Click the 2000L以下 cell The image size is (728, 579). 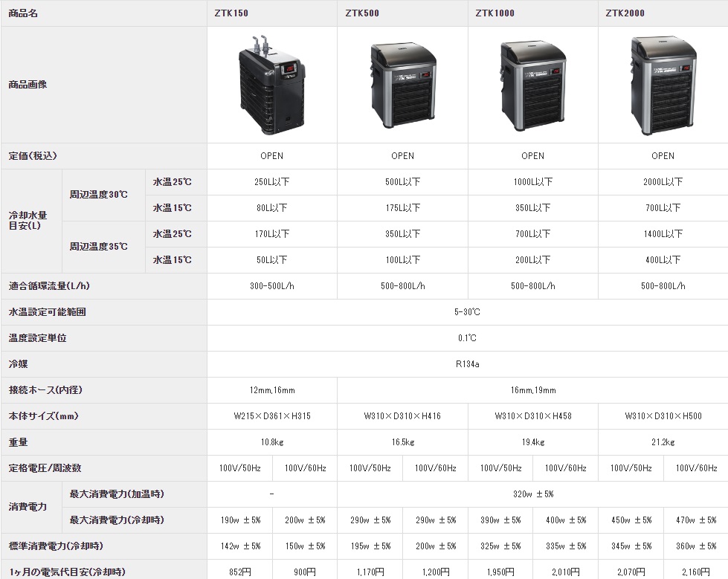(663, 182)
